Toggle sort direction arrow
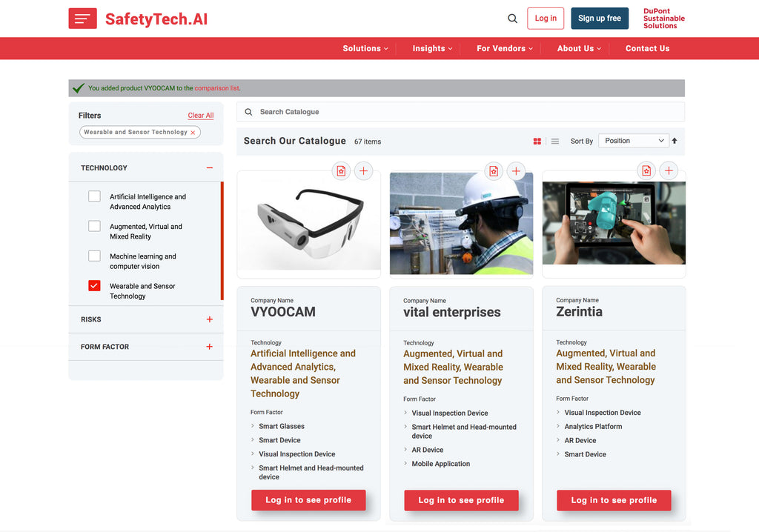 click(x=675, y=141)
